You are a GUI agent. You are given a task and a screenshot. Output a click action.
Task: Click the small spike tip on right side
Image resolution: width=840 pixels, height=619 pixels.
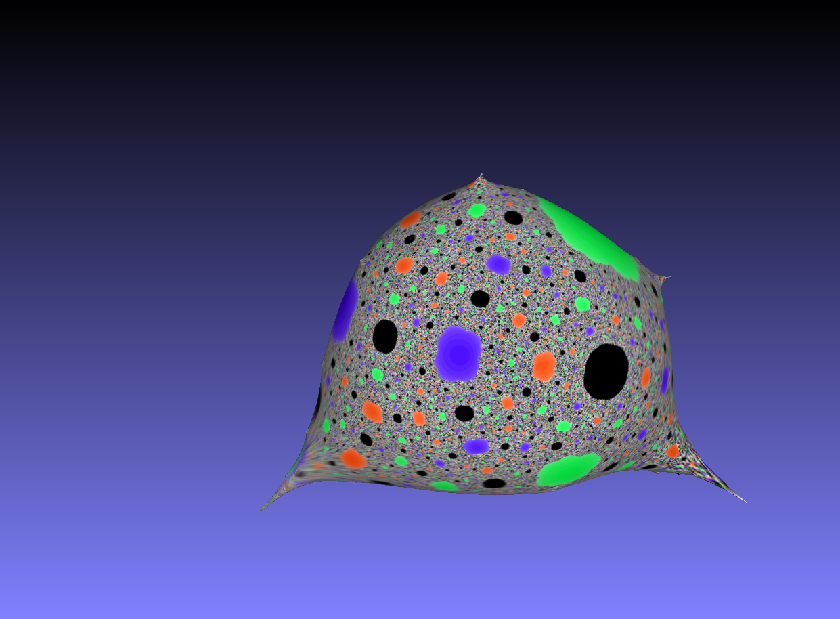(x=667, y=278)
